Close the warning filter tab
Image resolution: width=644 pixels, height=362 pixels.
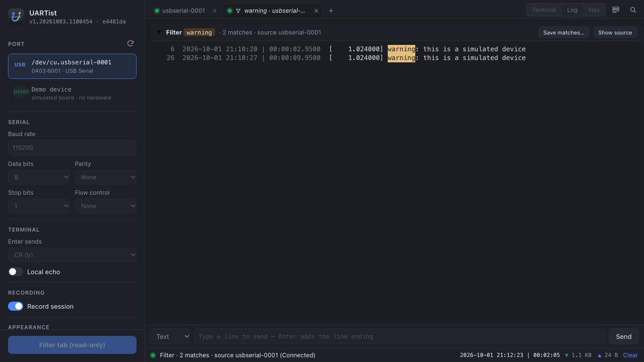coord(316,11)
